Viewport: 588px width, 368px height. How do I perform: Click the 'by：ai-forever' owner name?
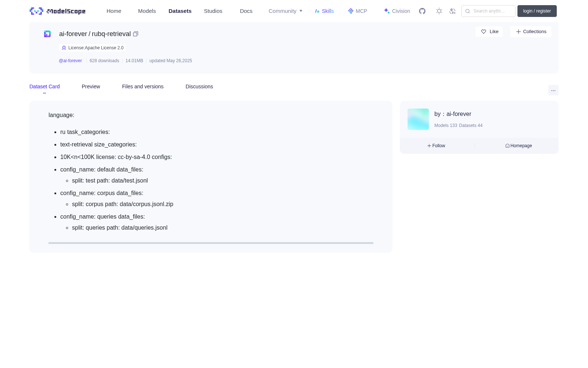pos(453,114)
